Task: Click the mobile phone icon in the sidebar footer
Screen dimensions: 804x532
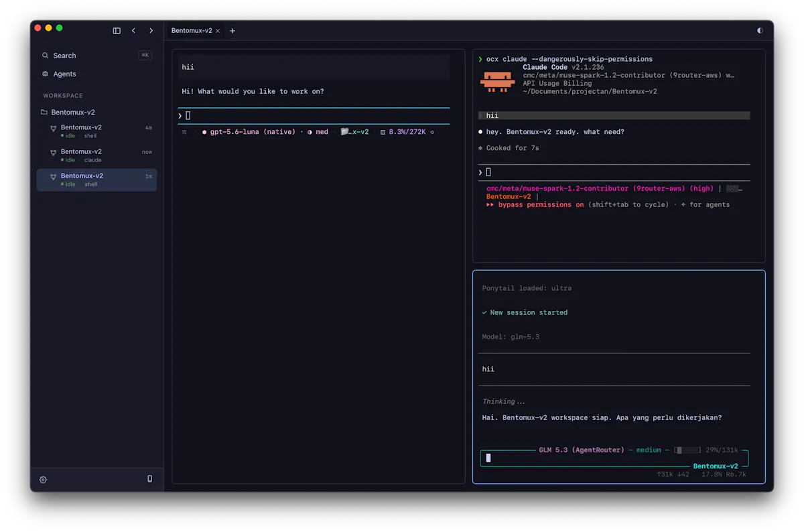Action: point(149,479)
